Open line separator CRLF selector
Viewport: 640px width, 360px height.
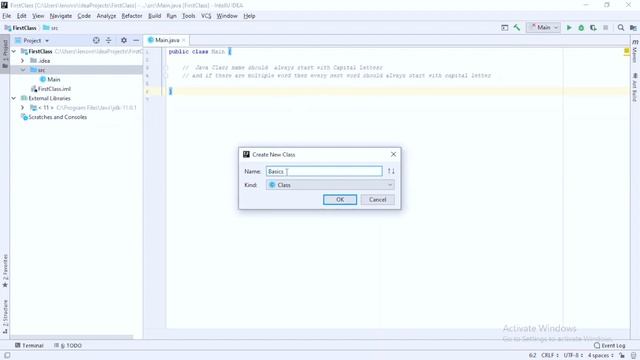click(549, 356)
